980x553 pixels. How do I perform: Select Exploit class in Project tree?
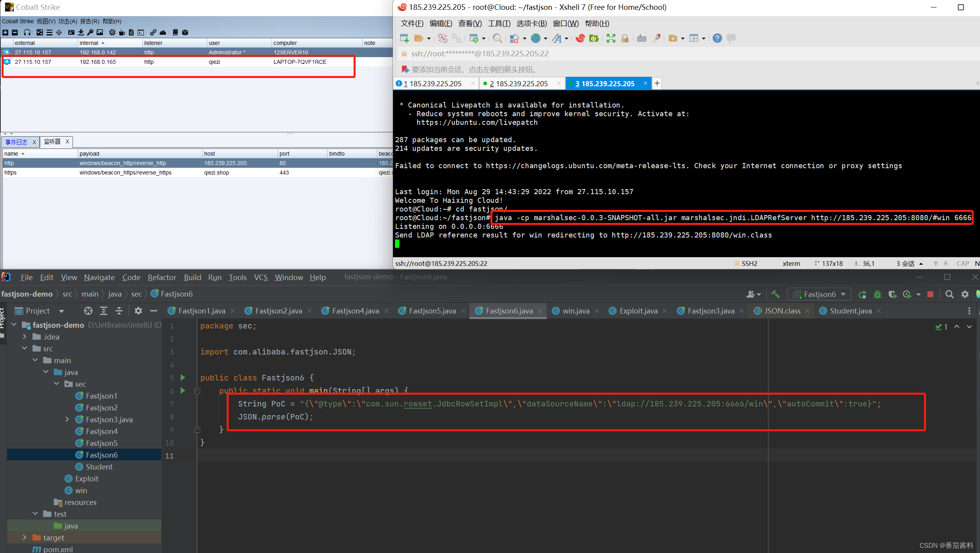pos(87,479)
